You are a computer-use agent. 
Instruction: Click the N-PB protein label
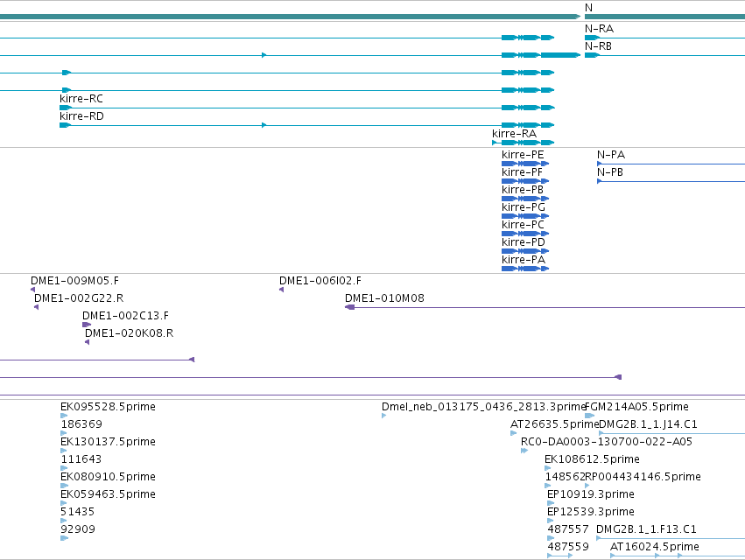(610, 172)
